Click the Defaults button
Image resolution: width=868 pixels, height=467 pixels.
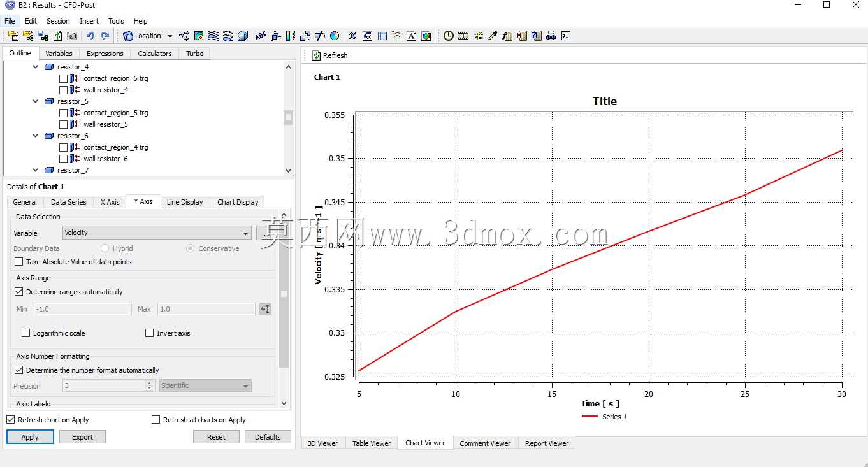pos(268,437)
